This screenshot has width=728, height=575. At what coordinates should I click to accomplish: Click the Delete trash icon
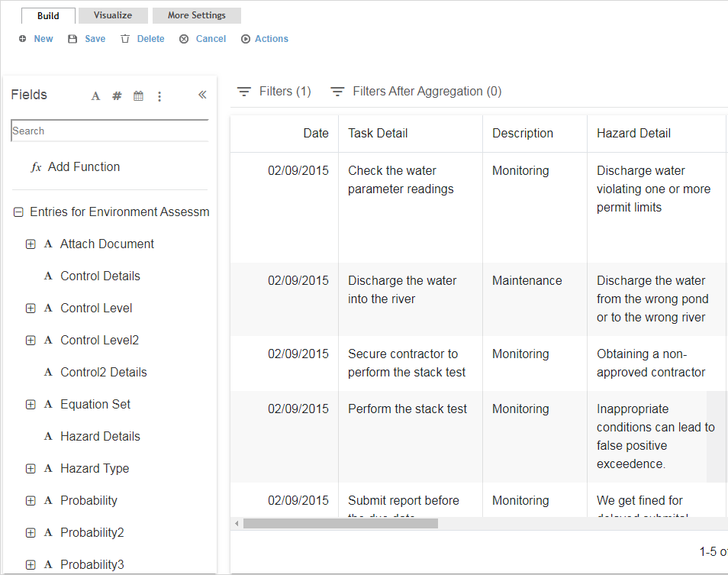pyautogui.click(x=125, y=39)
